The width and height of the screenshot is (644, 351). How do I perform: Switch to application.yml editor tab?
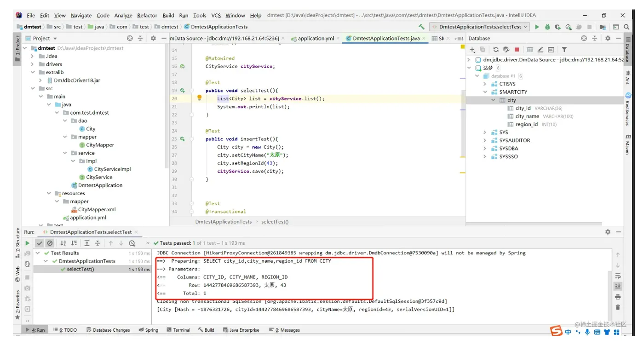316,39
